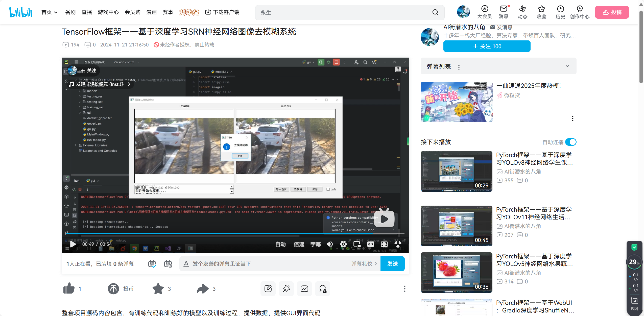Go to 游戏中心 in top navigation

pyautogui.click(x=108, y=12)
